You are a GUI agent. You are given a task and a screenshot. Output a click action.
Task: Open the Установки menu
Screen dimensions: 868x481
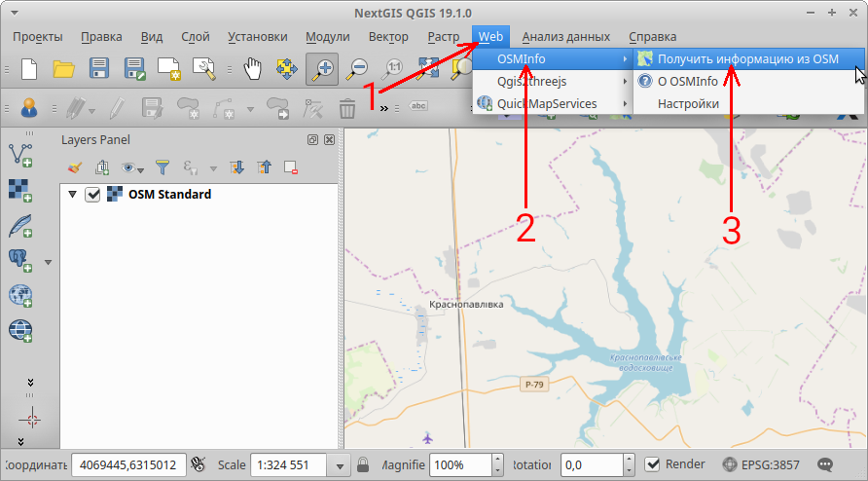[258, 37]
